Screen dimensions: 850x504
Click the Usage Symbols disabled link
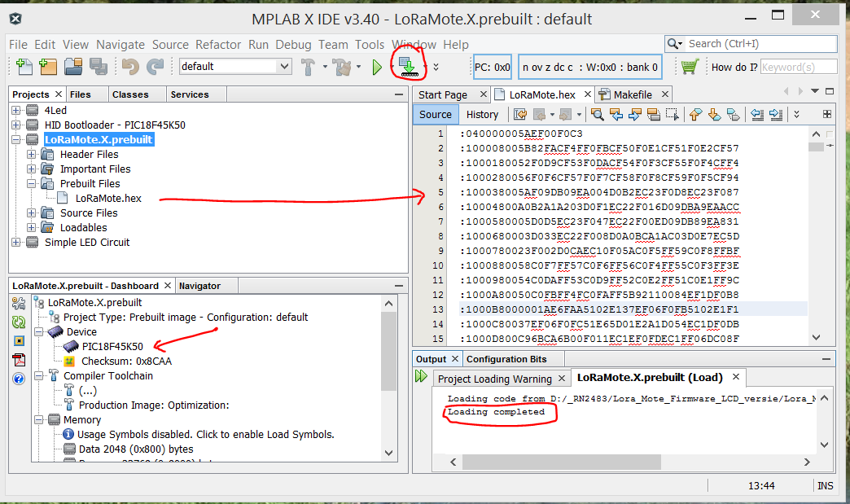205,435
